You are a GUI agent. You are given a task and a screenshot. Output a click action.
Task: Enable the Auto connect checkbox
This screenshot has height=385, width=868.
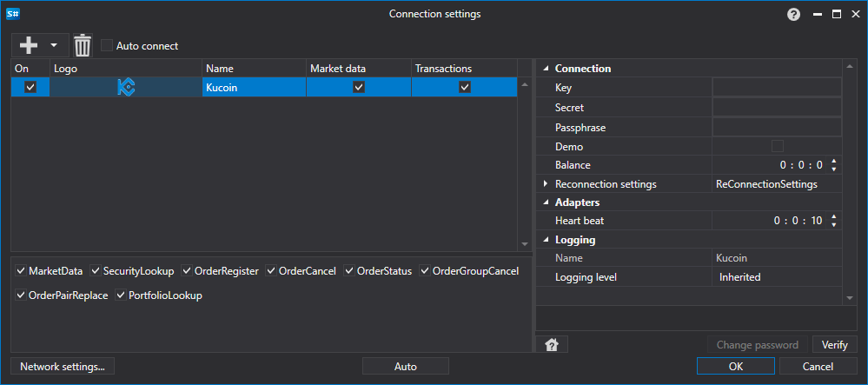pyautogui.click(x=107, y=45)
